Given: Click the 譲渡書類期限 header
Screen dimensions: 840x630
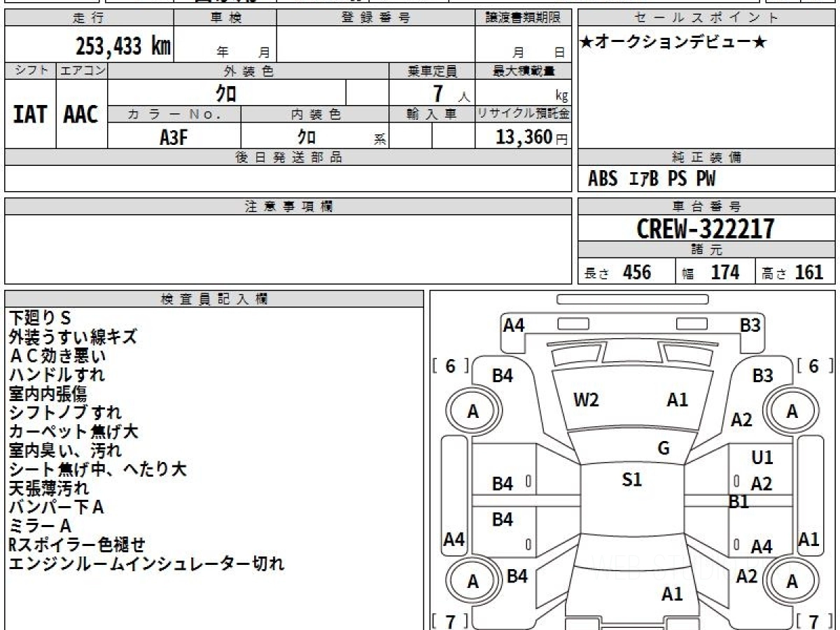Looking at the screenshot, I should (524, 18).
